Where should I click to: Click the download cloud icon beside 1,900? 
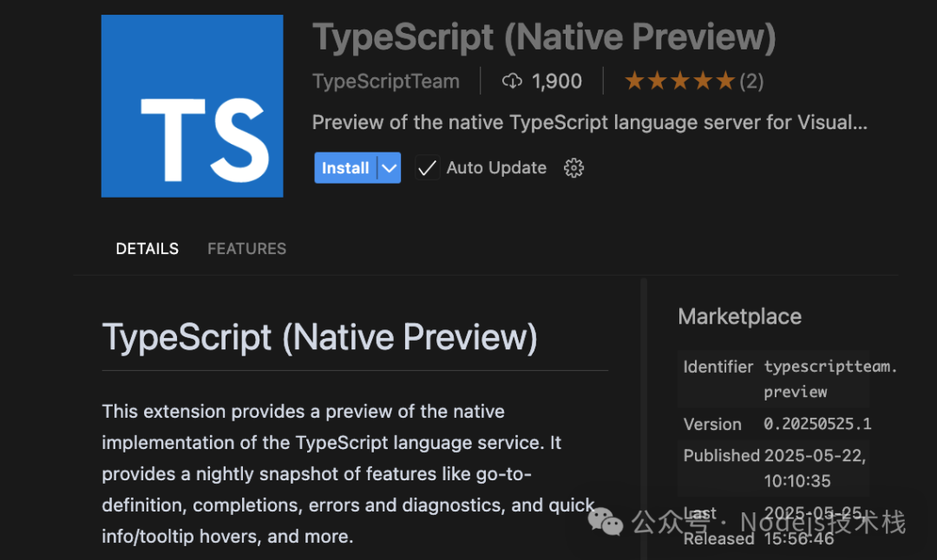point(512,81)
